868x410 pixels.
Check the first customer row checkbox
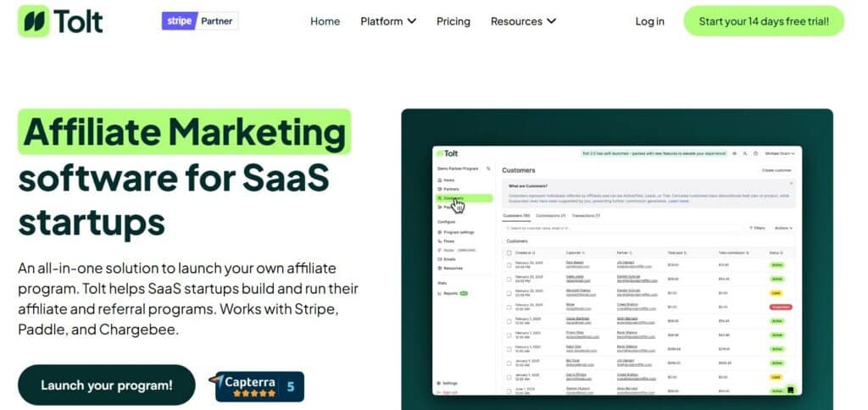[x=509, y=265]
